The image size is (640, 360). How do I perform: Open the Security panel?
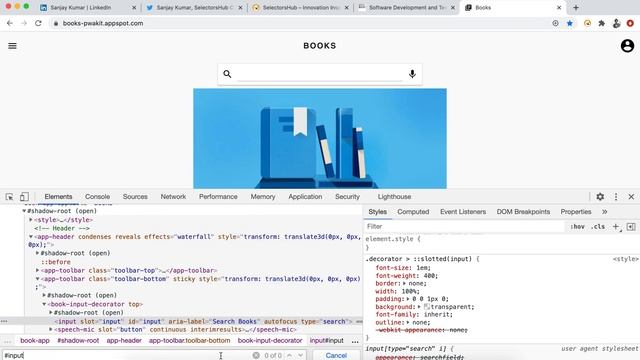point(347,197)
